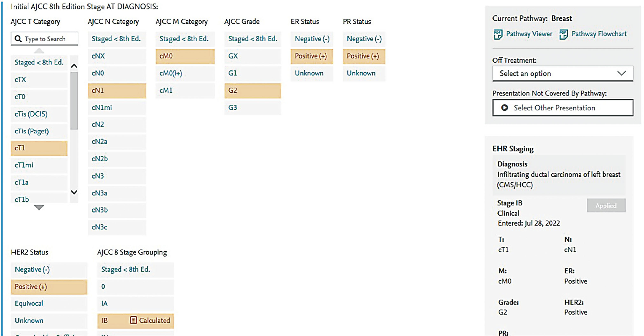
Task: Click the T category list scrollbar thumb
Action: 74,101
